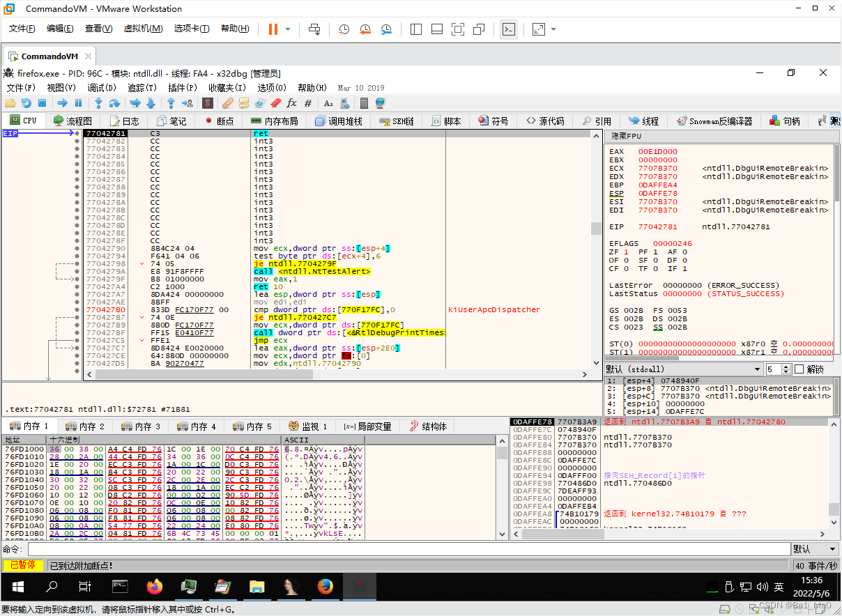Open VMware snapshot manager icon
Viewport: 842px width, 616px height.
386,29
